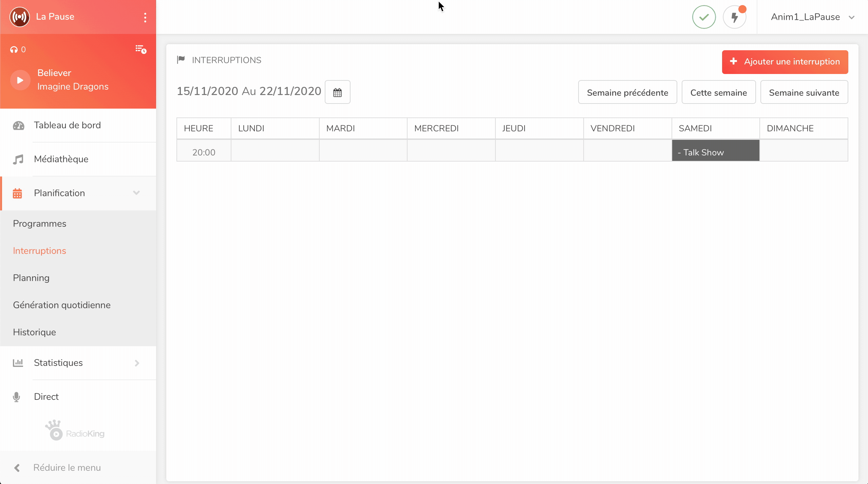Click the VENDREDI column header

[x=627, y=128]
